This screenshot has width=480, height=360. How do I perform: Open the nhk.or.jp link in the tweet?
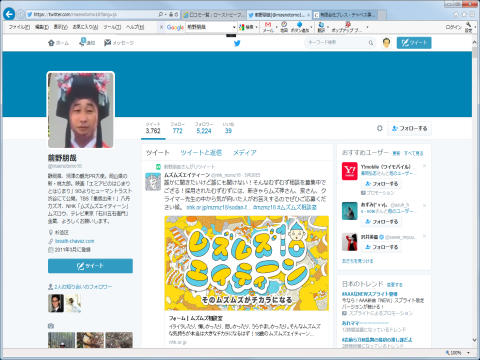coord(217,207)
